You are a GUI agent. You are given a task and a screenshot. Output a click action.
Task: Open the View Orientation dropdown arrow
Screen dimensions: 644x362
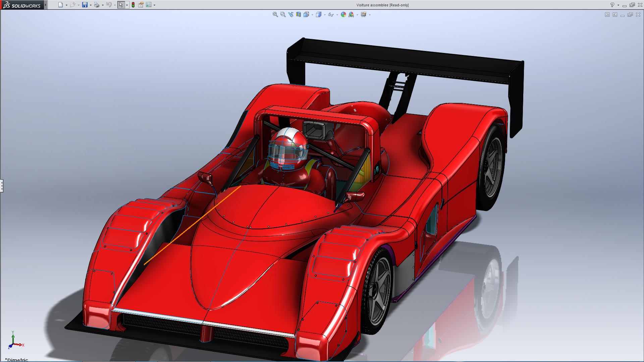[x=312, y=15]
